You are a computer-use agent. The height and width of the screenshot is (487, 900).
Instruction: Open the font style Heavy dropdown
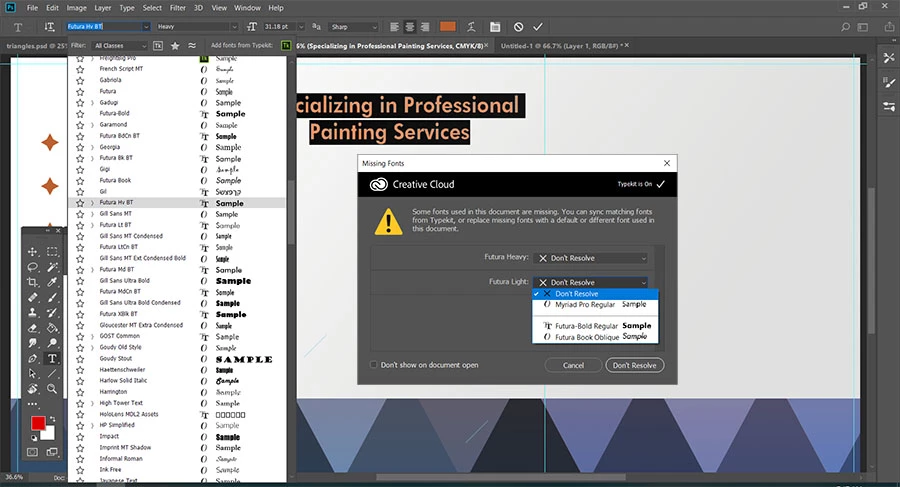pyautogui.click(x=234, y=27)
